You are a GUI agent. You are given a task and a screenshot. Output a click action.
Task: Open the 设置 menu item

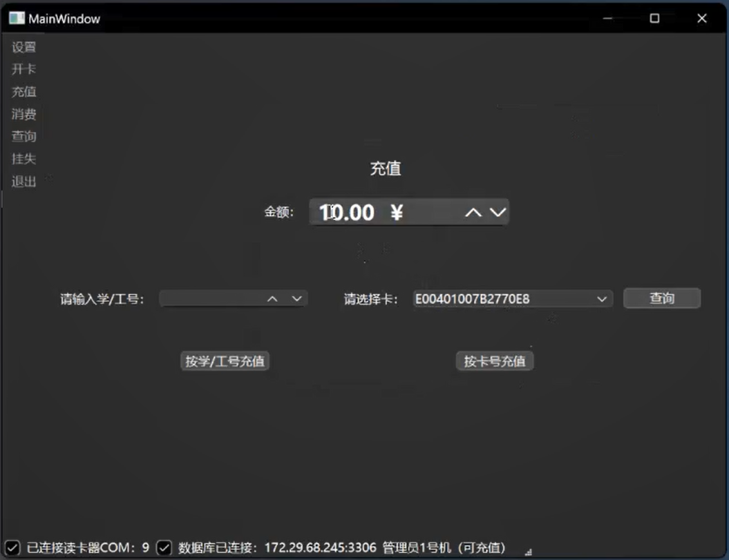24,48
